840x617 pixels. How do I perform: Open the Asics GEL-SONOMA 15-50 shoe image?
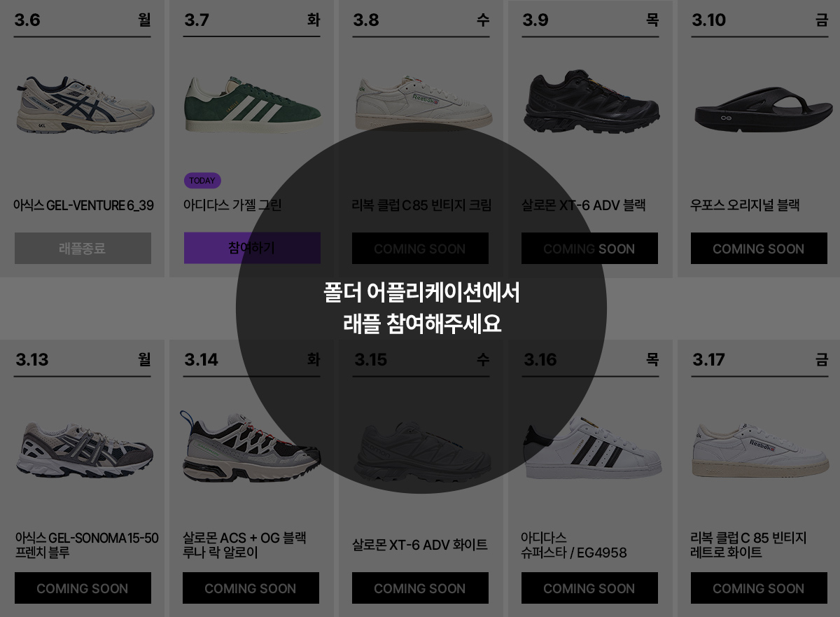point(84,450)
